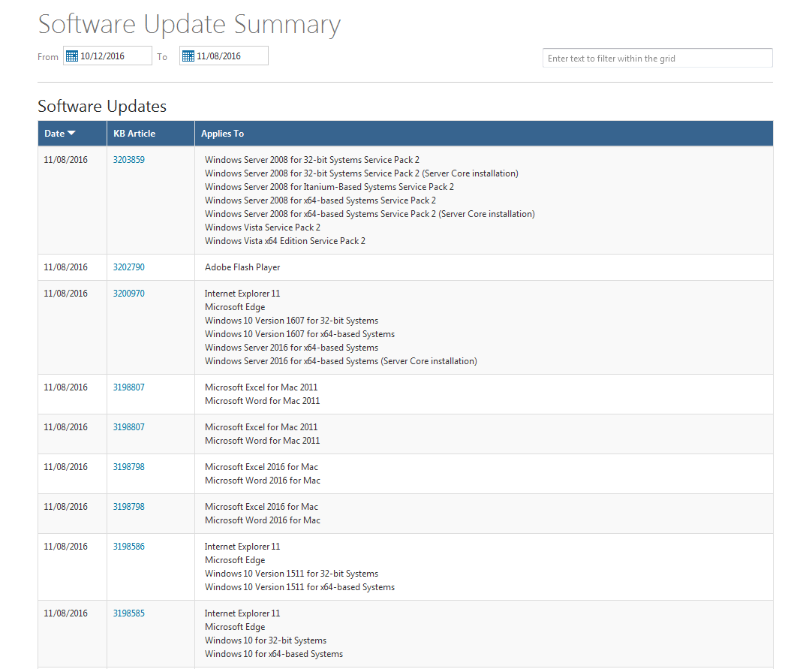Click the To date field 11/08/2016
This screenshot has height=669, width=812.
click(224, 56)
